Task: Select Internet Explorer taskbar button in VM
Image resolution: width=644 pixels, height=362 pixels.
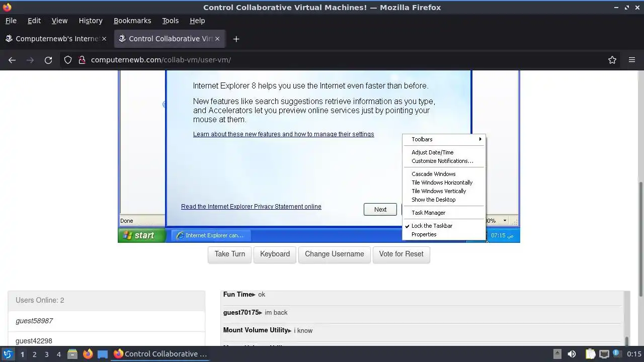Action: tap(210, 235)
